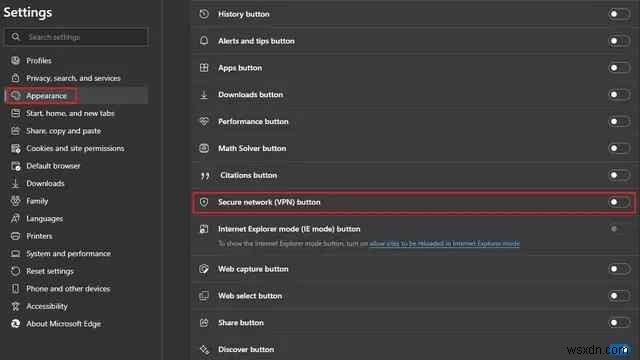Screen dimensions: 640x360
Task: Enable the Share button switch
Action: tap(619, 323)
